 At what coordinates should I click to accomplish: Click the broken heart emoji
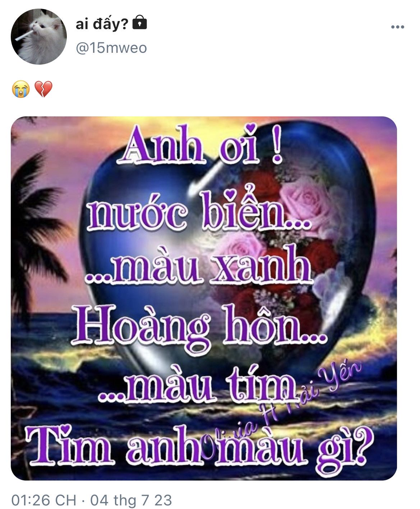[x=43, y=89]
